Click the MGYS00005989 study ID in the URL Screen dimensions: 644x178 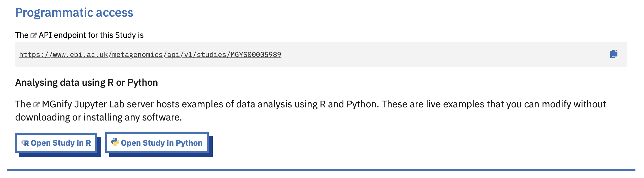click(256, 54)
